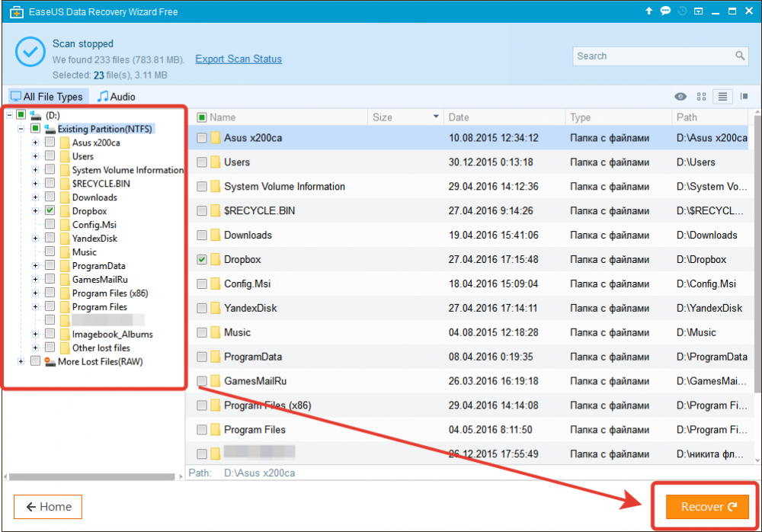Switch to thumbnail grid view
Screen dimensions: 762x532
click(702, 97)
